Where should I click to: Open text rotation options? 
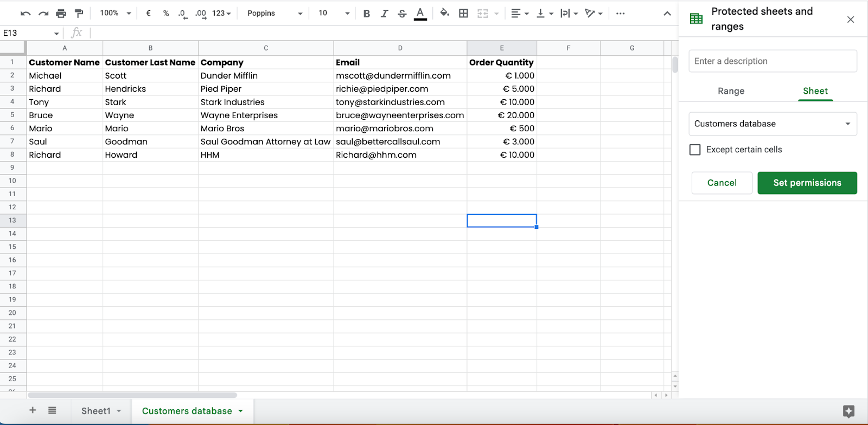point(594,14)
